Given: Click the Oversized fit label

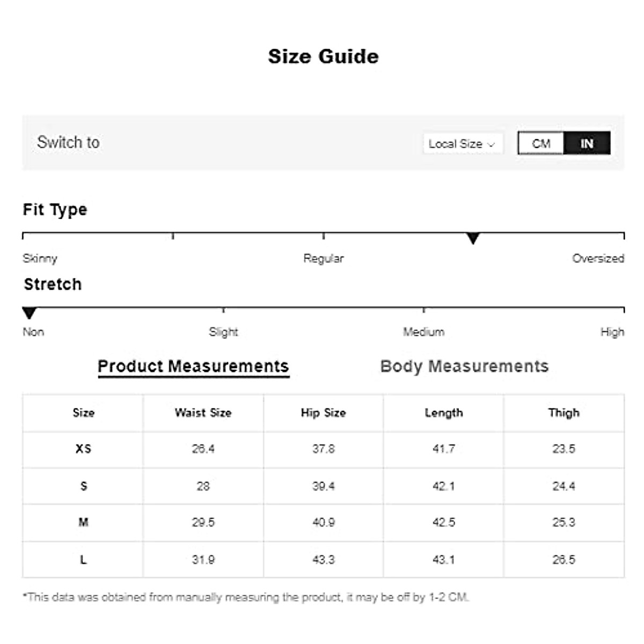Looking at the screenshot, I should 598,259.
